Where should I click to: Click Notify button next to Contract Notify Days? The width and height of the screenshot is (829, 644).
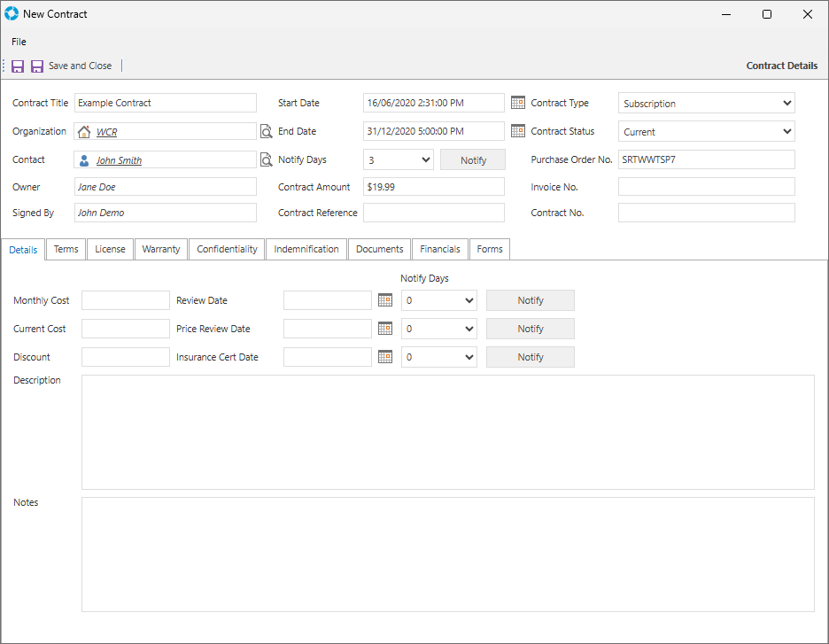tap(473, 160)
